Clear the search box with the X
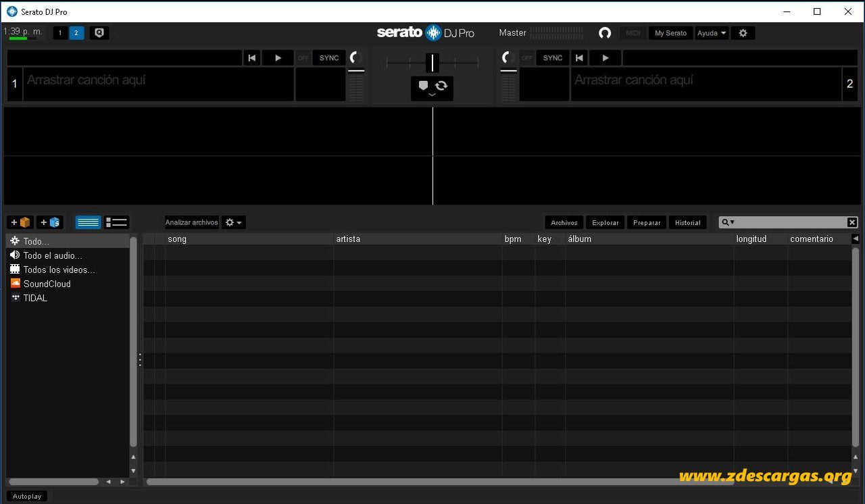Viewport: 865px width, 504px height. tap(852, 222)
